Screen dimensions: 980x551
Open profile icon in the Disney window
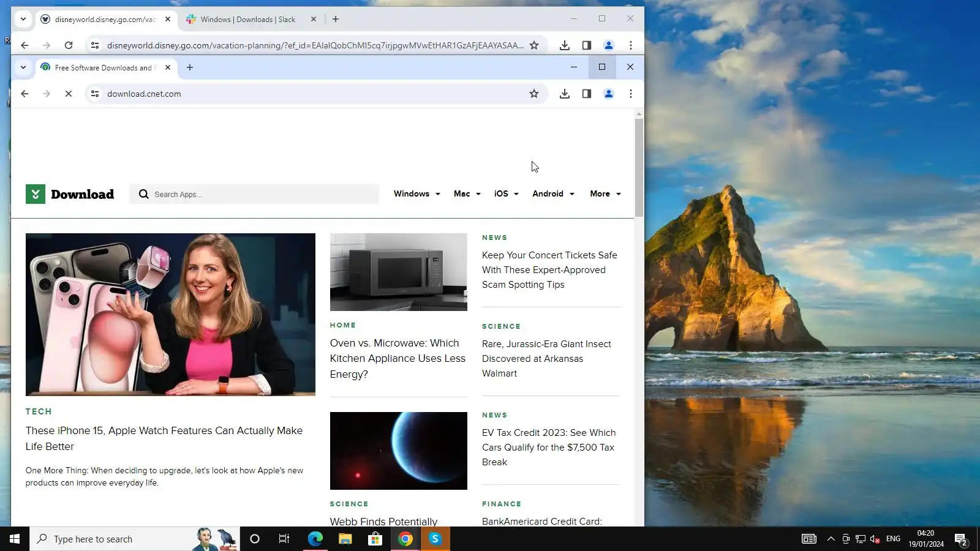pyautogui.click(x=609, y=45)
